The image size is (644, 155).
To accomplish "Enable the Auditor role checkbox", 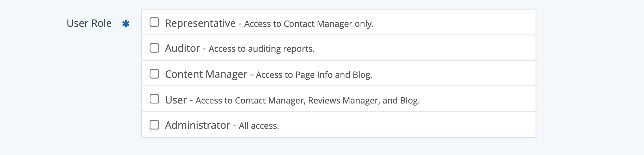I will tap(154, 48).
